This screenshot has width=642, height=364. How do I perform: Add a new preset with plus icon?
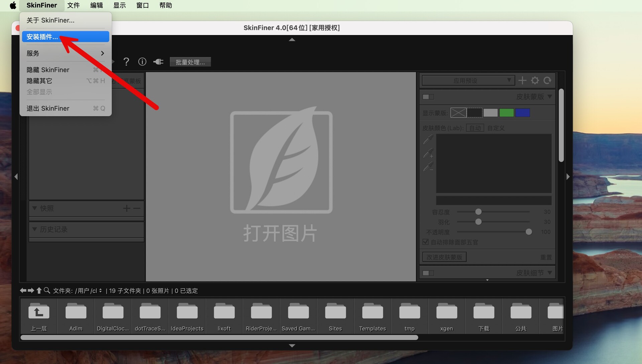pyautogui.click(x=522, y=80)
